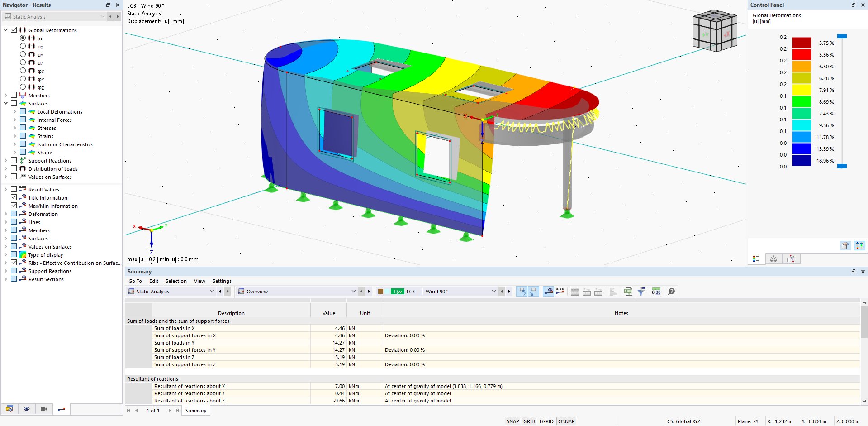This screenshot has height=426, width=868.
Task: Select the uZ deformation radio button
Action: (x=23, y=62)
